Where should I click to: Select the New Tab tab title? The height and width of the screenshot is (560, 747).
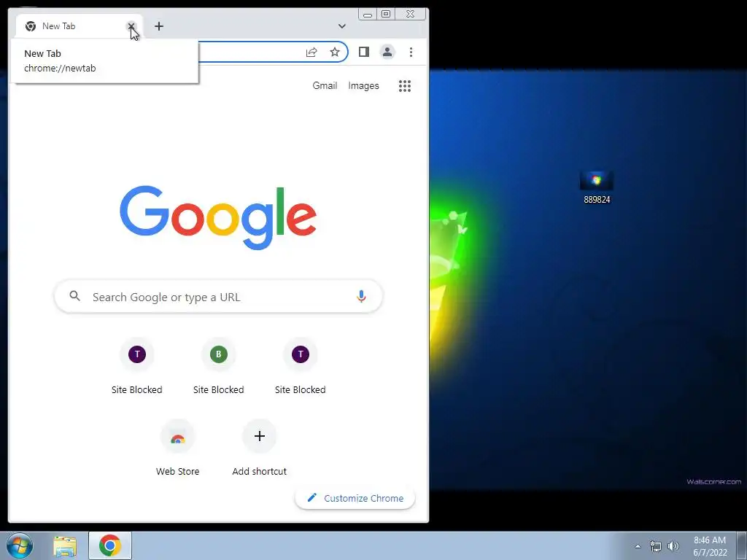click(58, 26)
